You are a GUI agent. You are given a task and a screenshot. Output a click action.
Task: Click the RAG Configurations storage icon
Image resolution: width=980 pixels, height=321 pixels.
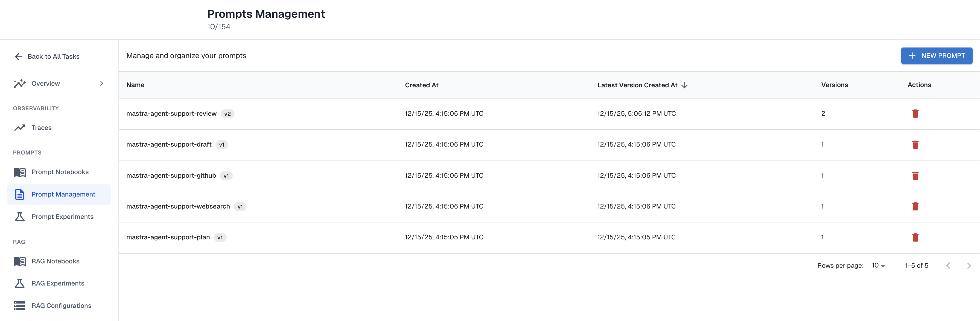click(19, 305)
